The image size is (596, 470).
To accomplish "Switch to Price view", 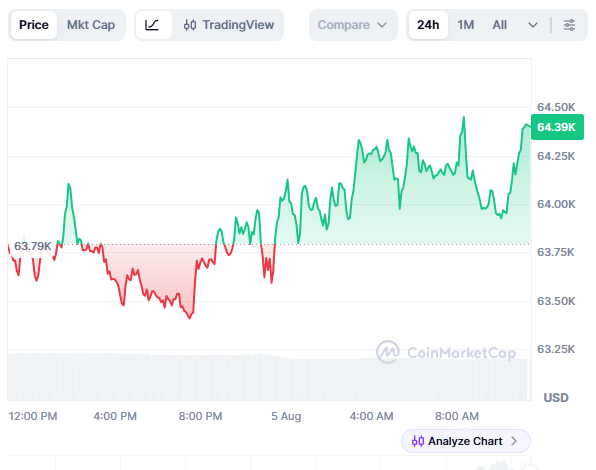I will point(34,25).
